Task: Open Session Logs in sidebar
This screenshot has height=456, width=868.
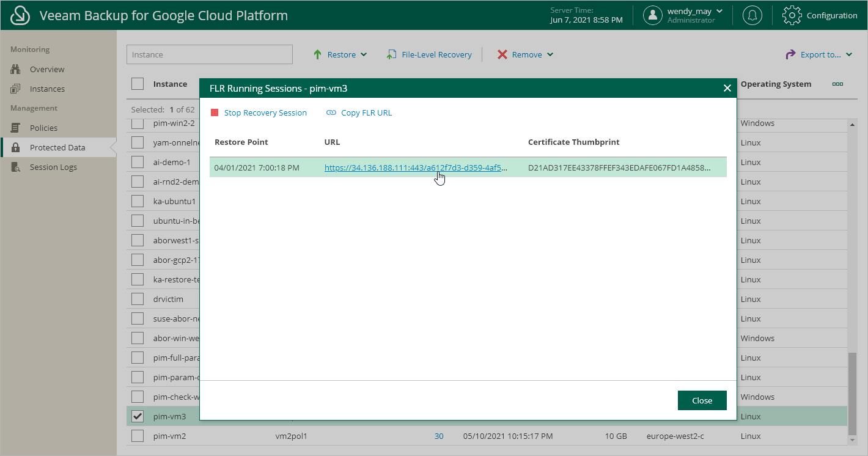Action: tap(53, 167)
